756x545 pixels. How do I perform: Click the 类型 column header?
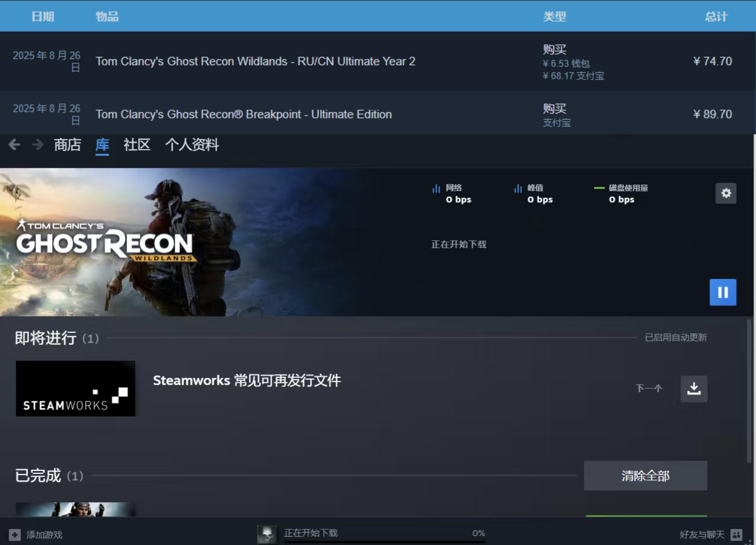[555, 16]
